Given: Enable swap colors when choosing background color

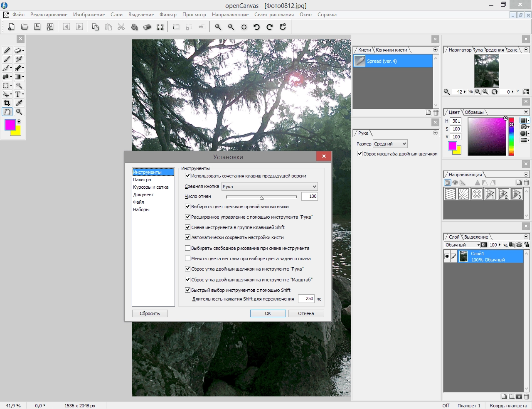Looking at the screenshot, I should click(187, 259).
